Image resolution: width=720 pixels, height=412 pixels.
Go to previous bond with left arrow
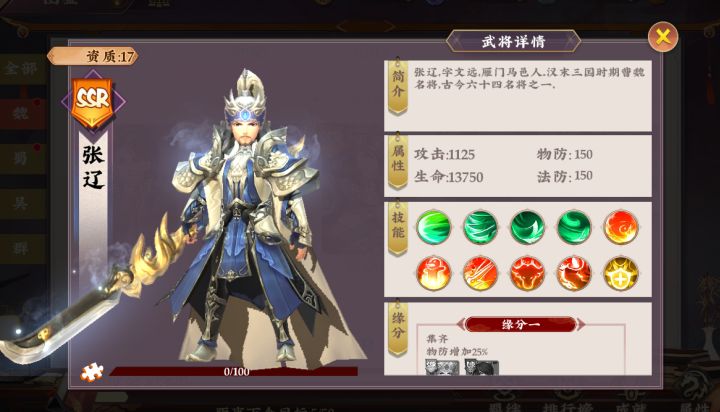point(460,324)
